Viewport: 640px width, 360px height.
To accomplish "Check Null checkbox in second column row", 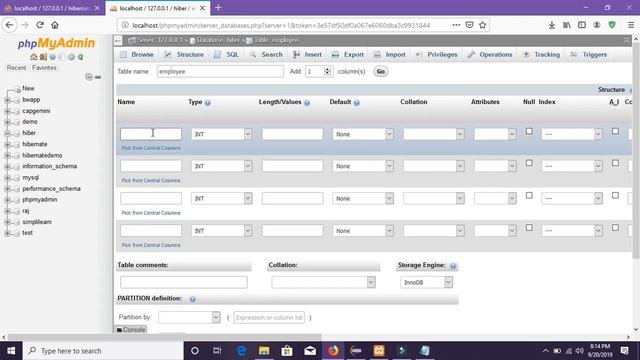I will 529,163.
